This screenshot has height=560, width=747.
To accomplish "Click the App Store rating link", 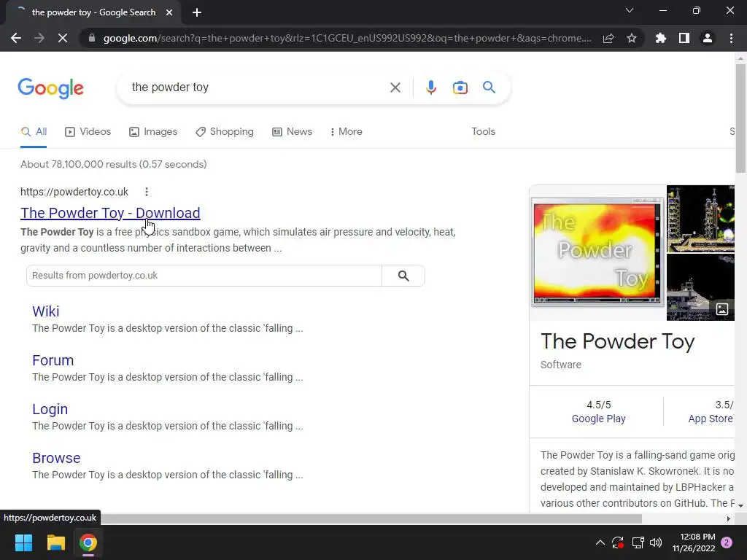I will click(711, 419).
